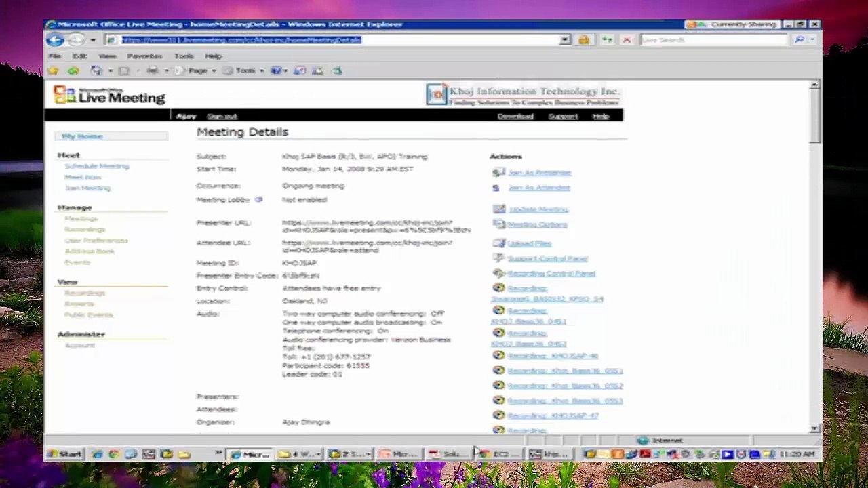Image resolution: width=868 pixels, height=488 pixels.
Task: Open User Preferences under Manage
Action: click(96, 241)
